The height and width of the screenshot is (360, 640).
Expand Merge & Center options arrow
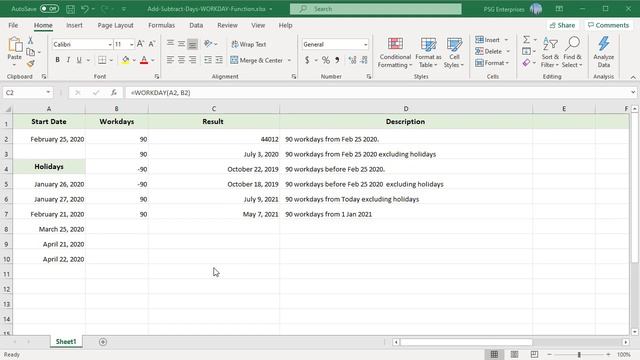pyautogui.click(x=289, y=60)
